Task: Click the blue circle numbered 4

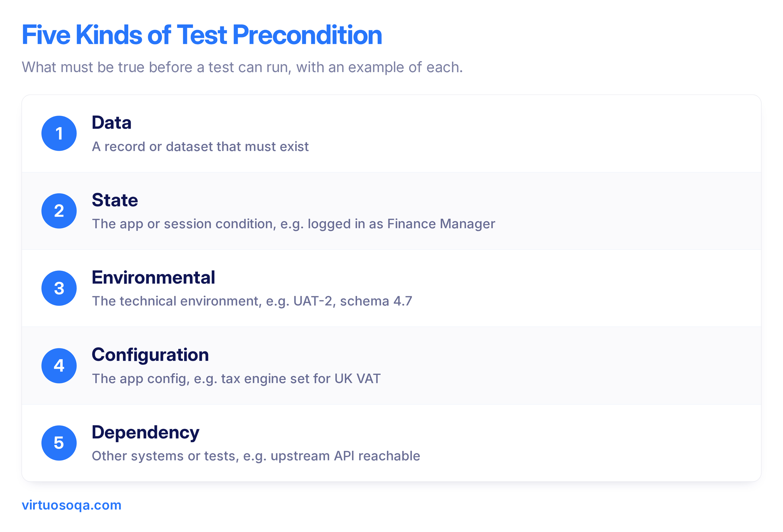Action: (x=59, y=366)
